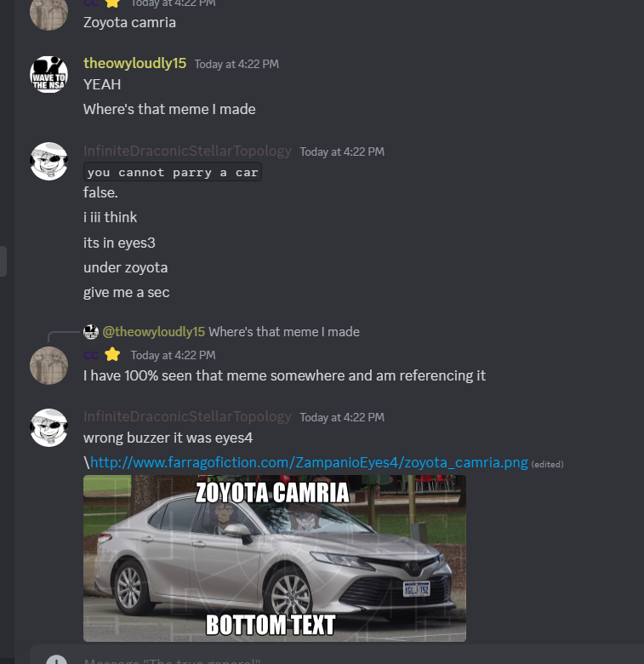
Task: Click the 'you cannot parry a car' code block
Action: tap(173, 172)
